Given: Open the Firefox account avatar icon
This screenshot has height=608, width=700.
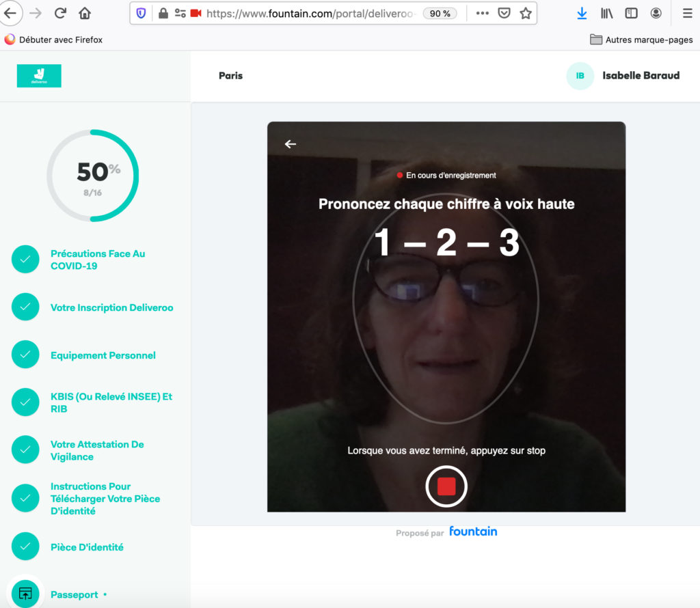Looking at the screenshot, I should coord(656,14).
